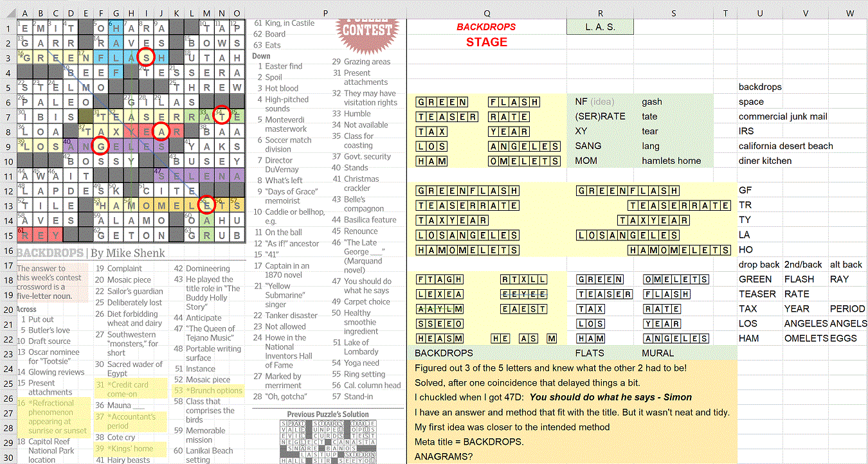The height and width of the screenshot is (464, 868).
Task: Select row header 11
Action: (x=8, y=175)
